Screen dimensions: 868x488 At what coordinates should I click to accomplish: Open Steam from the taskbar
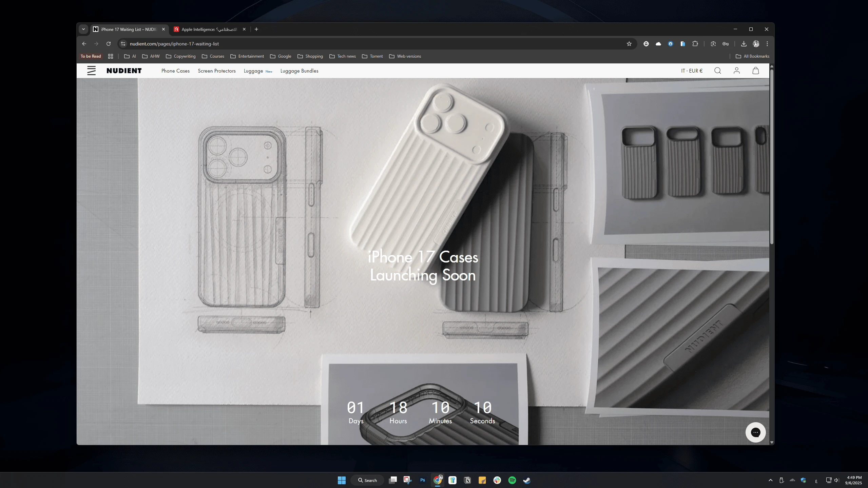pos(527,480)
